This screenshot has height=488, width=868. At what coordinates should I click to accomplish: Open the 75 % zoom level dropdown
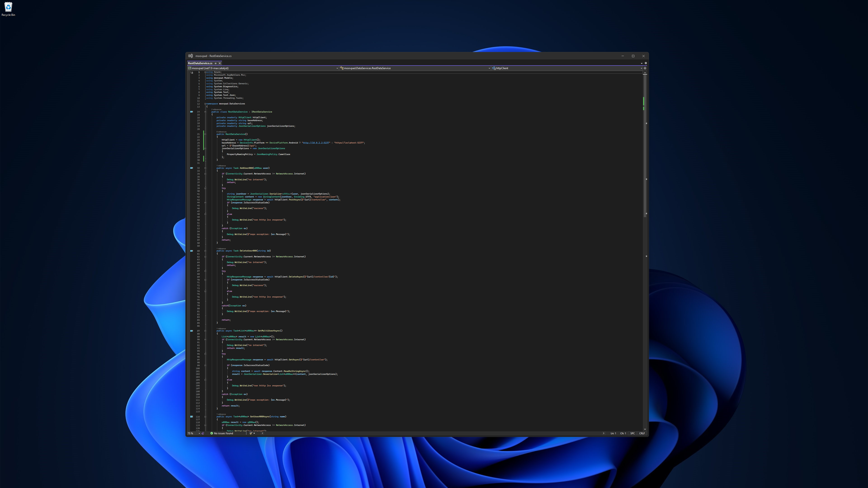194,434
